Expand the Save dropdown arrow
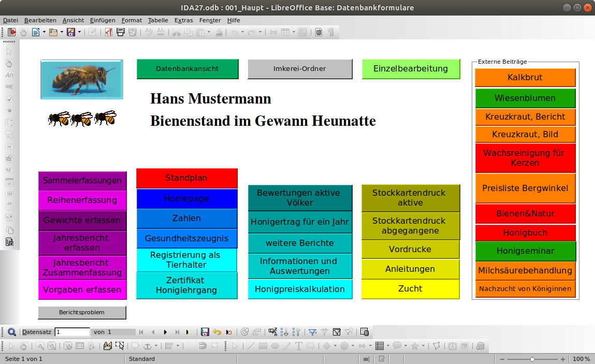 point(79,32)
